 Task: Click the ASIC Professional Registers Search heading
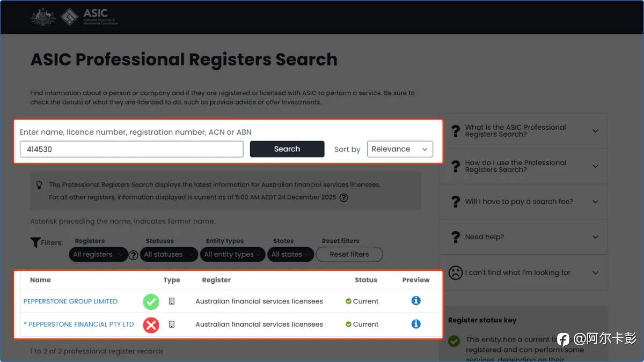point(184,60)
